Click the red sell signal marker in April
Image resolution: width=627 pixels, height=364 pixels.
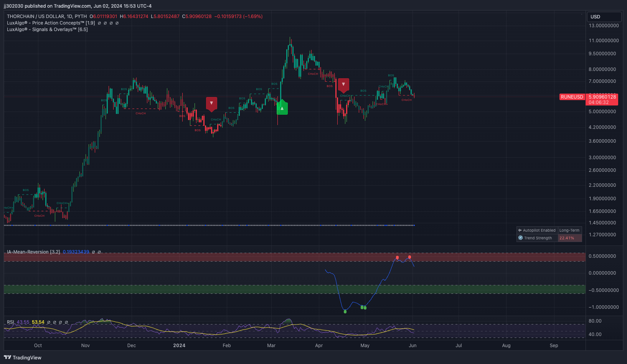tap(343, 85)
